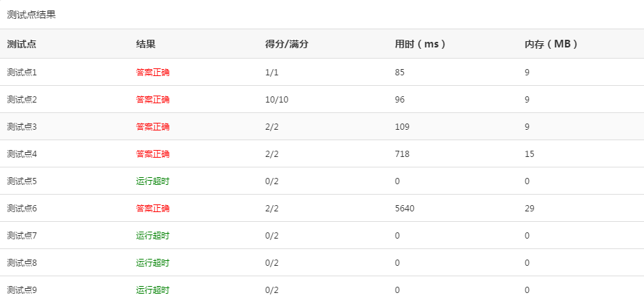Click the 内存（MB） column header

(552, 44)
